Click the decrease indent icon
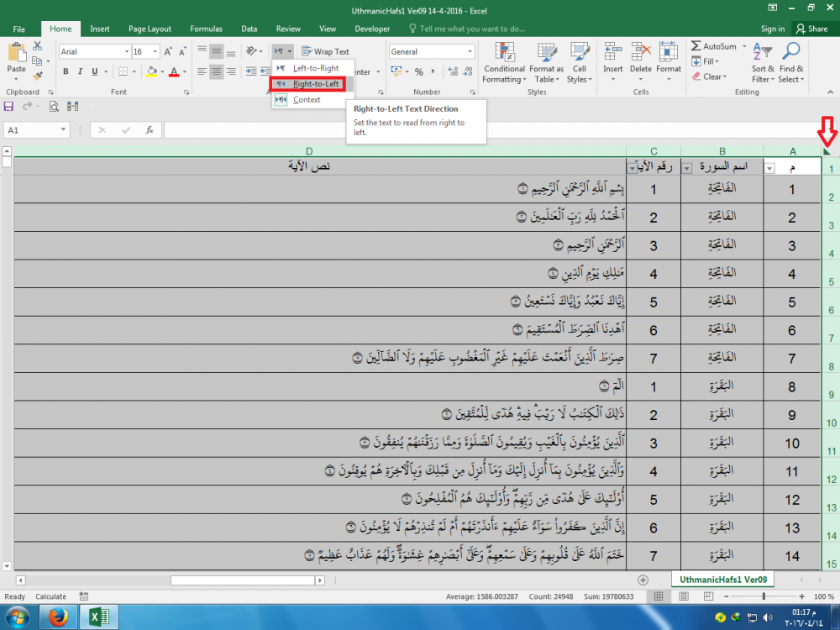 coord(251,71)
